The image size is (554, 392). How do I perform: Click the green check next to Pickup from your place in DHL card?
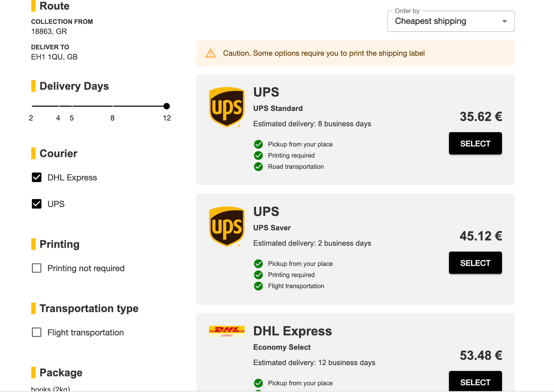point(258,383)
